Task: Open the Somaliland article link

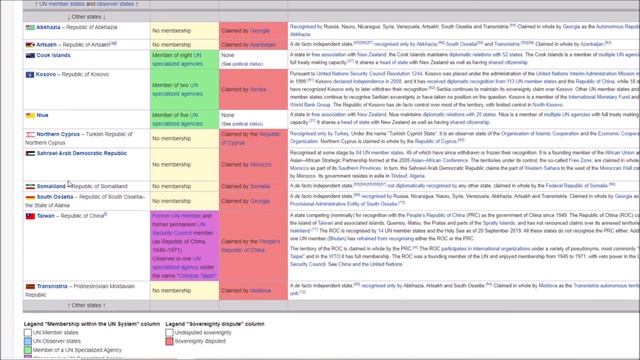Action: [51, 186]
